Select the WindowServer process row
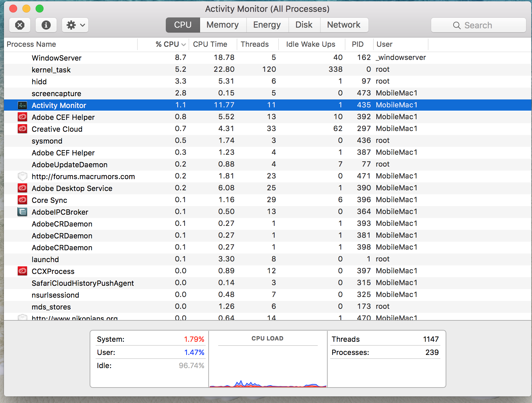Image resolution: width=532 pixels, height=403 pixels. [268, 58]
